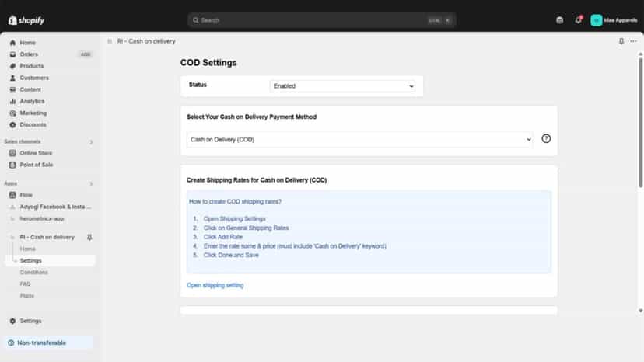The image size is (644, 362).
Task: Open the store icon beside notifications
Action: click(559, 20)
